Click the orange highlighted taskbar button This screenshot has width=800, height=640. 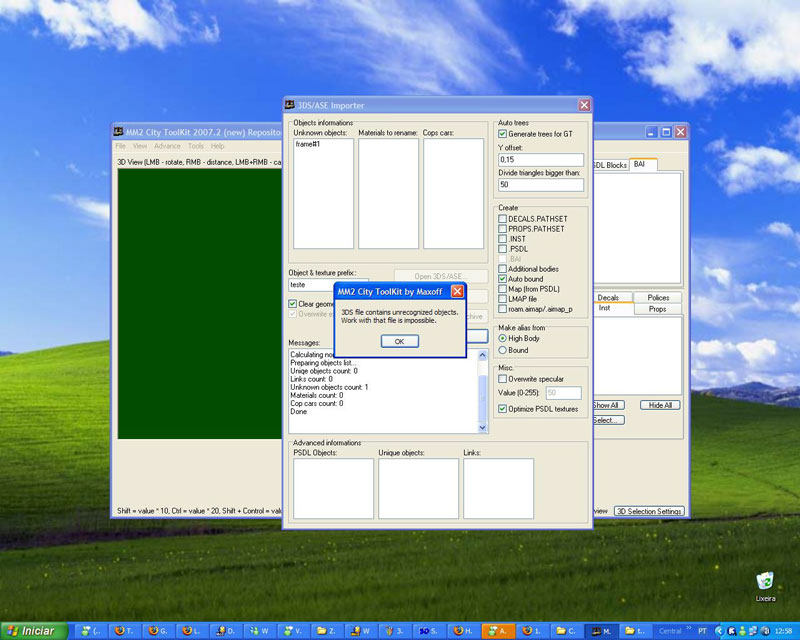[x=497, y=631]
